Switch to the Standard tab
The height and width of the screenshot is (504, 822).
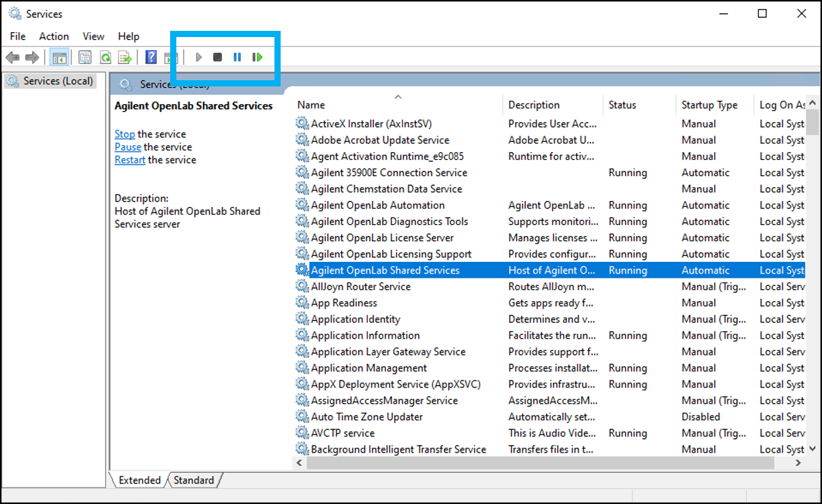[x=194, y=480]
